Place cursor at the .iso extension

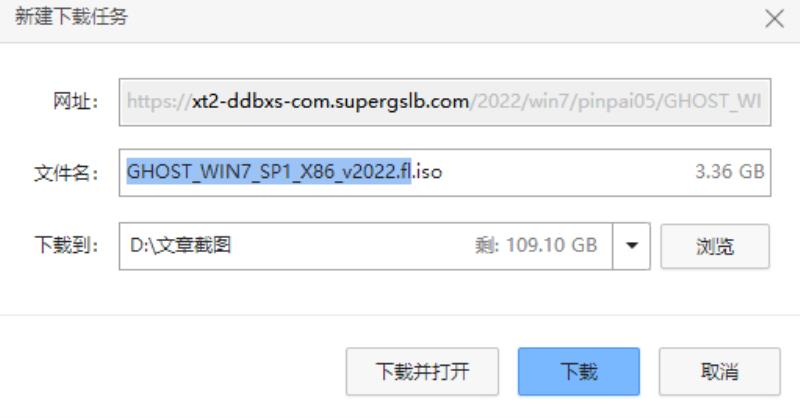point(428,172)
